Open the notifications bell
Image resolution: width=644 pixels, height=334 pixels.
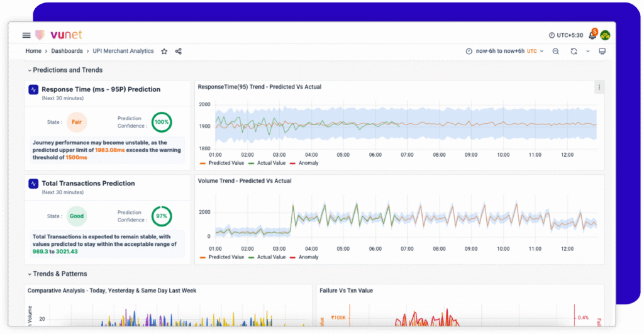click(x=591, y=36)
